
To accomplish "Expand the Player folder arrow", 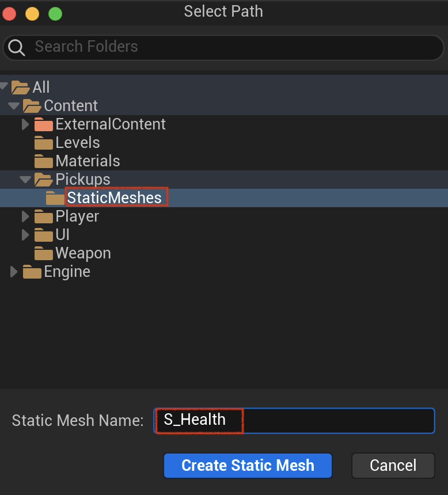I will coord(25,216).
